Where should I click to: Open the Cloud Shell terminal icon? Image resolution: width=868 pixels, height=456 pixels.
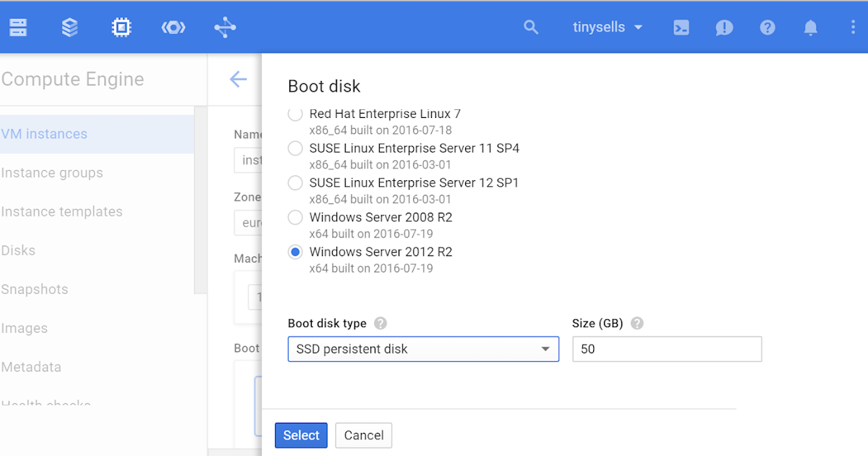click(681, 27)
